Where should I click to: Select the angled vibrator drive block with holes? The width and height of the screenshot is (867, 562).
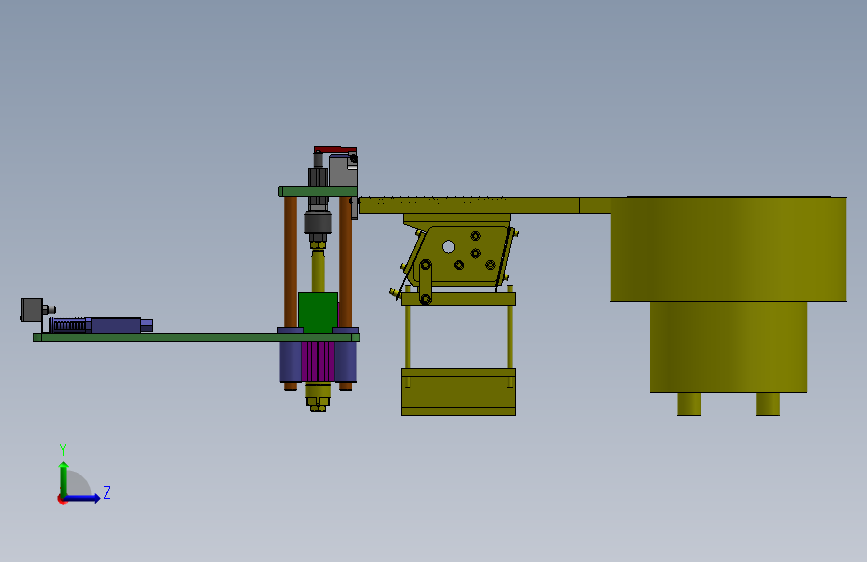pyautogui.click(x=459, y=256)
